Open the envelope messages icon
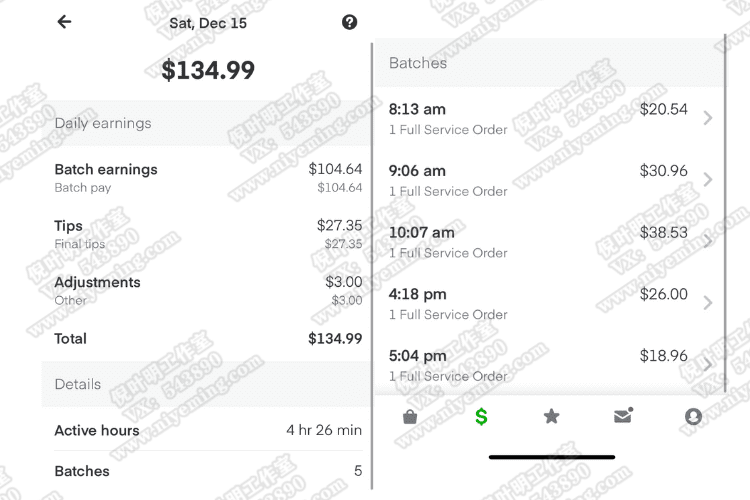 623,416
